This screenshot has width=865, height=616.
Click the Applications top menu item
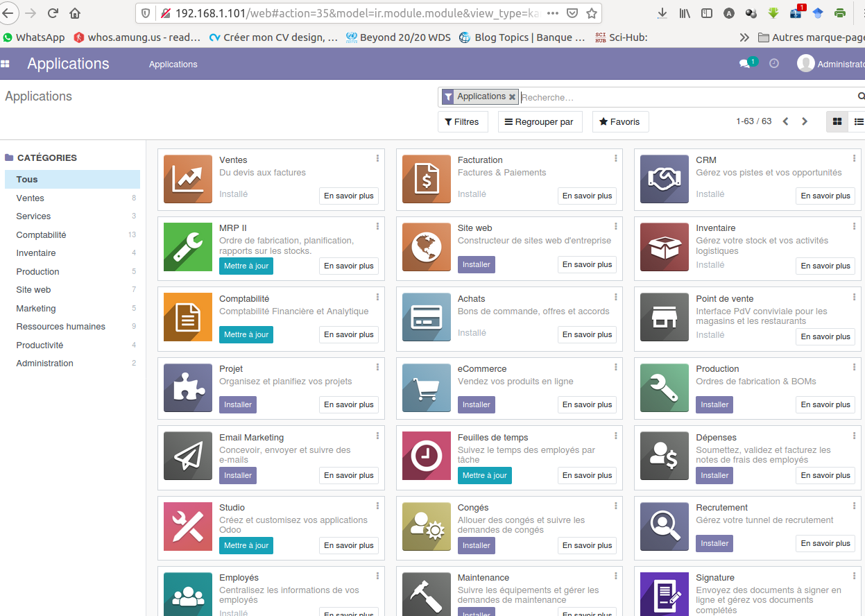coord(173,64)
